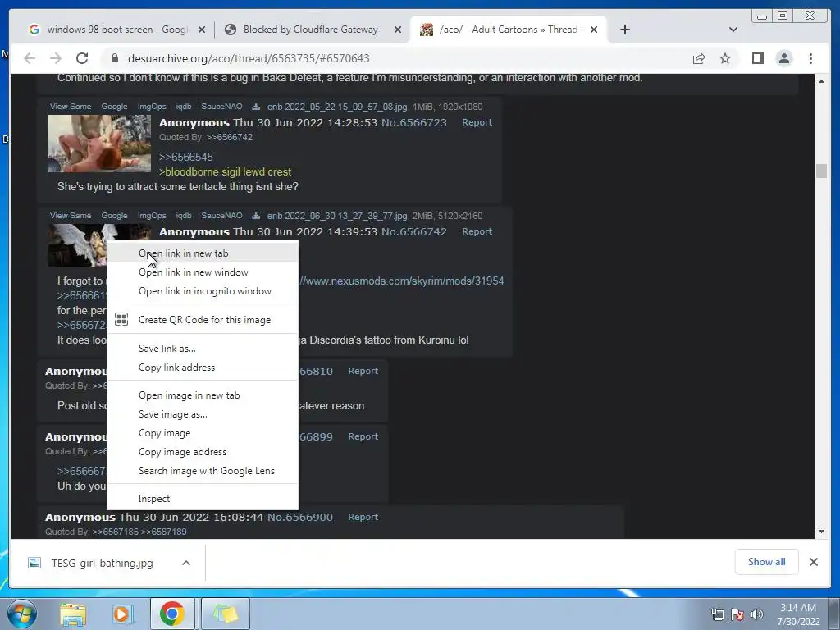840x630 pixels.
Task: Click SauceNAO link on post 6566723
Action: [x=221, y=107]
